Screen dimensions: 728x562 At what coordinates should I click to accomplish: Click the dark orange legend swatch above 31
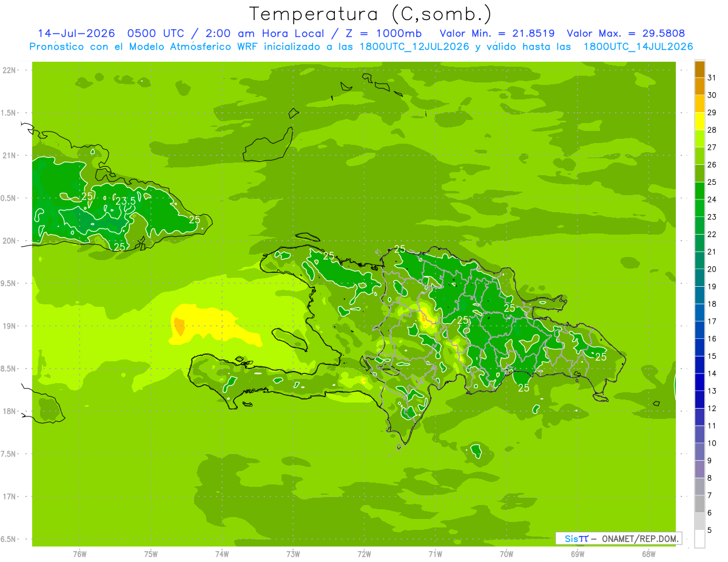(x=699, y=69)
